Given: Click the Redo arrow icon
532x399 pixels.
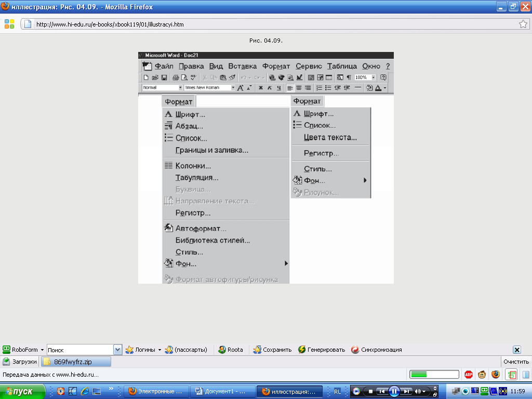Looking at the screenshot, I should click(x=257, y=77).
